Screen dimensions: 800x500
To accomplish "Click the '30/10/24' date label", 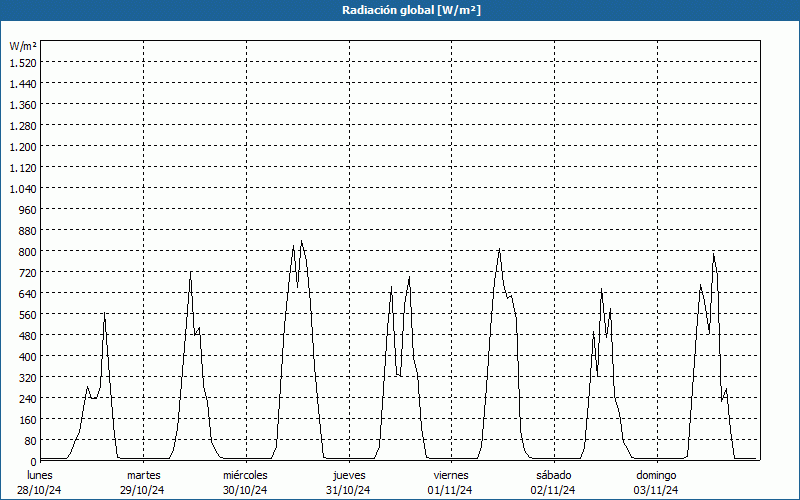I will tap(245, 490).
